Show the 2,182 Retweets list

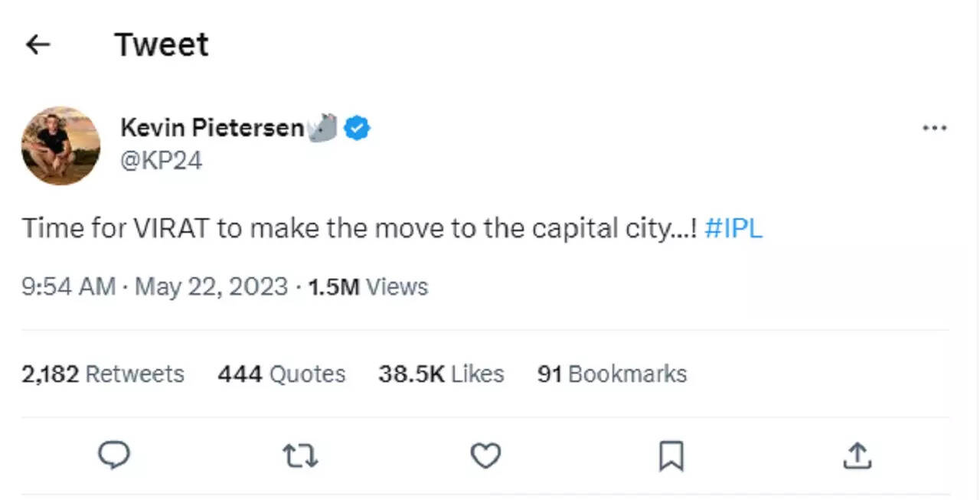pyautogui.click(x=103, y=374)
